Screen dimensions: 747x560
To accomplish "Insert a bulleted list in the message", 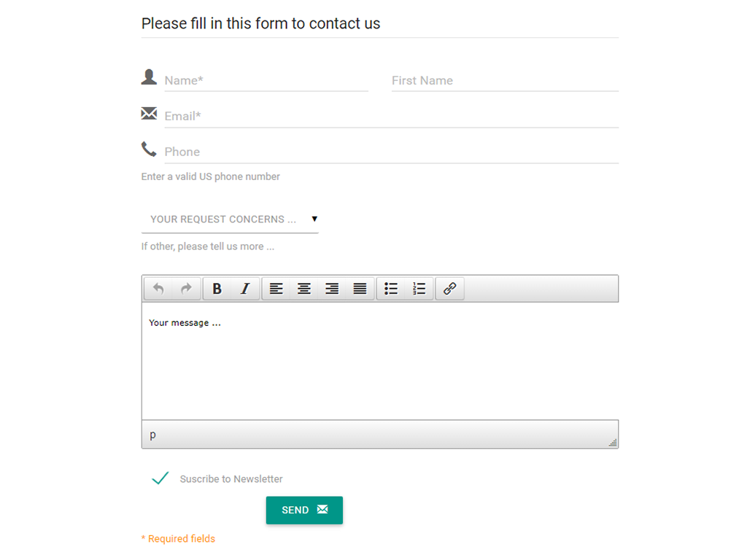I will pyautogui.click(x=391, y=289).
